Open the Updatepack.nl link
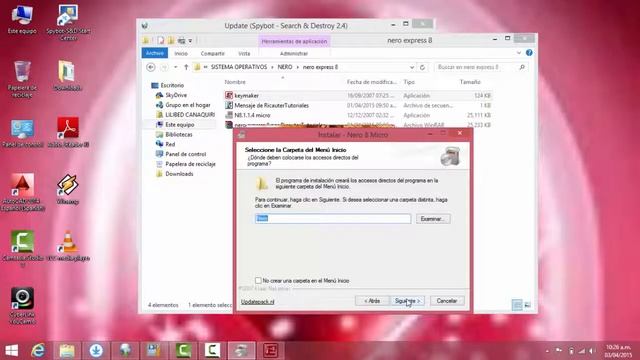Image resolution: width=640 pixels, height=360 pixels. point(257,302)
